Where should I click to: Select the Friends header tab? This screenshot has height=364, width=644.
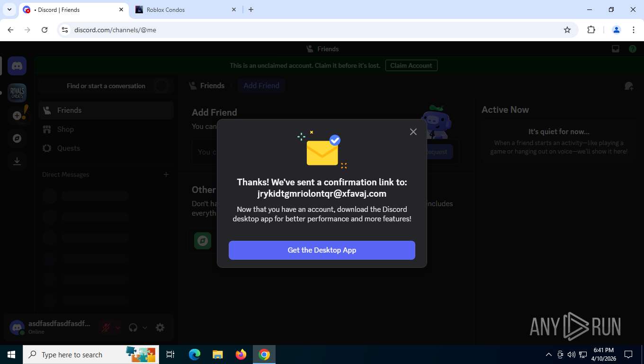click(207, 86)
